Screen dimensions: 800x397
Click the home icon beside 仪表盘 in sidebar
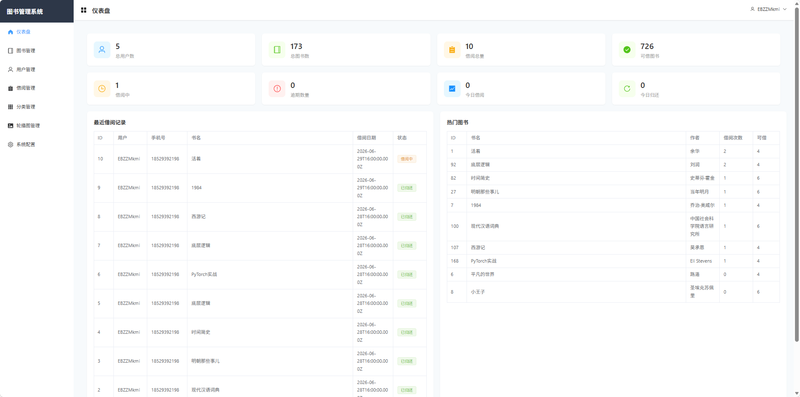[x=11, y=32]
